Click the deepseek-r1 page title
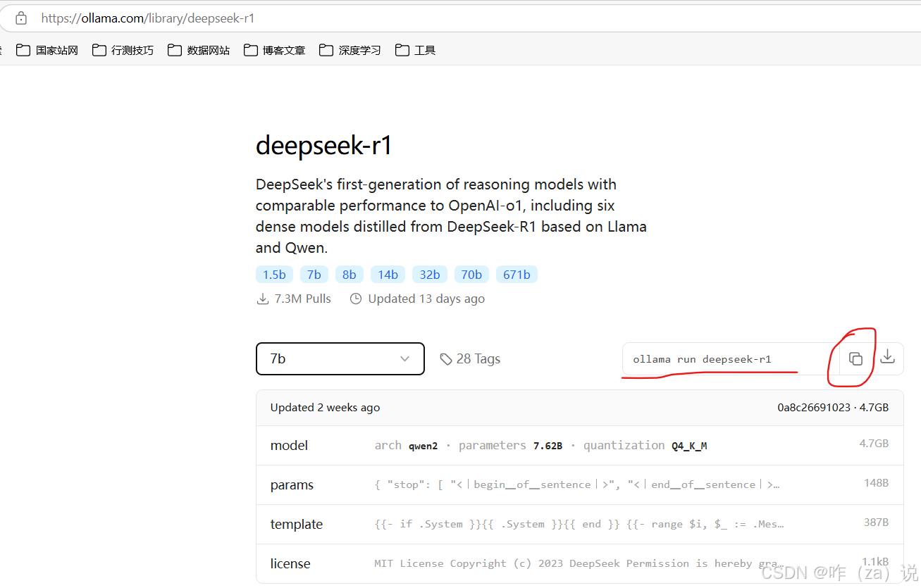 point(323,146)
